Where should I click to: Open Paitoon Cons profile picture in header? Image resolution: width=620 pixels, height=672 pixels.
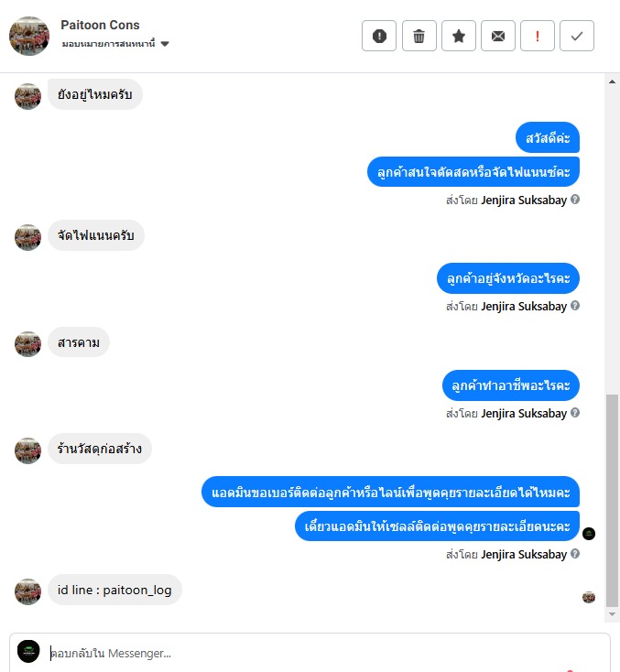[29, 36]
